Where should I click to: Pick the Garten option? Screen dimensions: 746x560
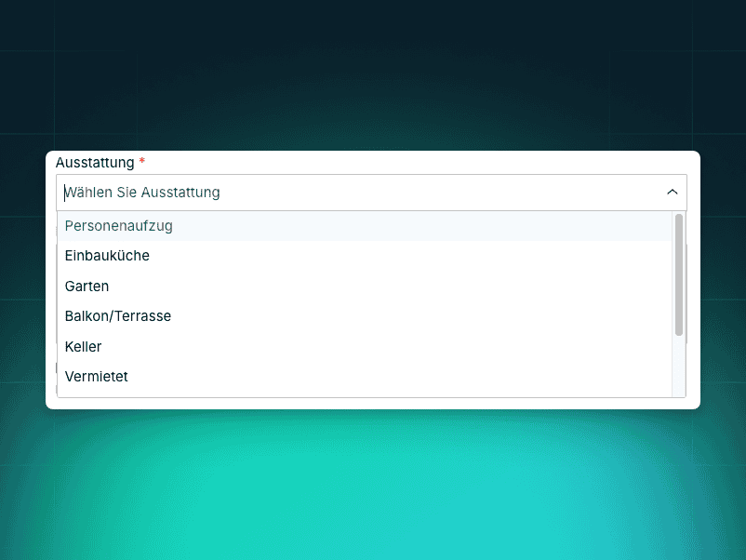[x=87, y=287]
